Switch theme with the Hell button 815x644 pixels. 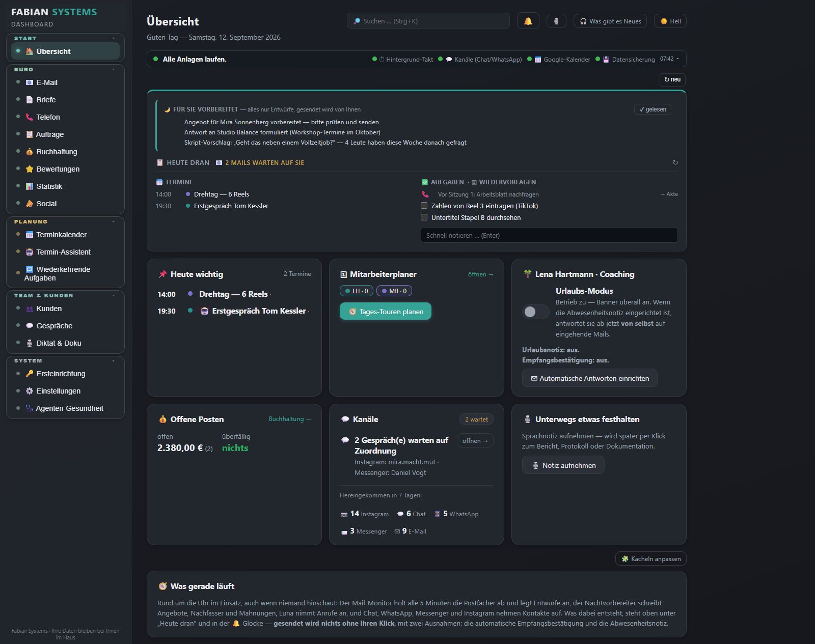(670, 21)
